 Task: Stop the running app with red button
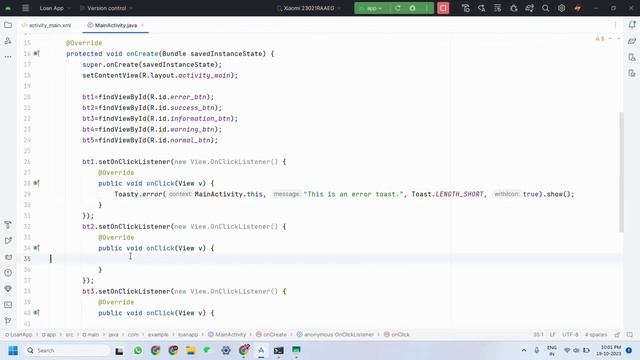pos(443,8)
